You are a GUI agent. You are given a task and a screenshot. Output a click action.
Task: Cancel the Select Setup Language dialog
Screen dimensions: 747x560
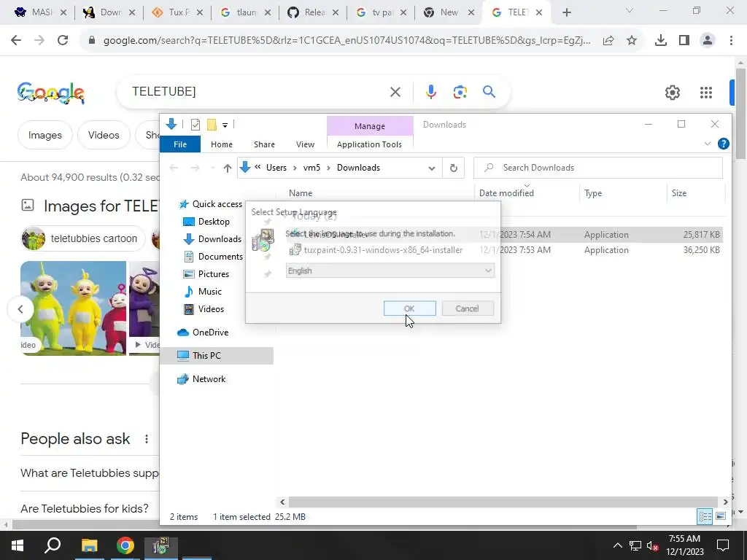tap(468, 308)
